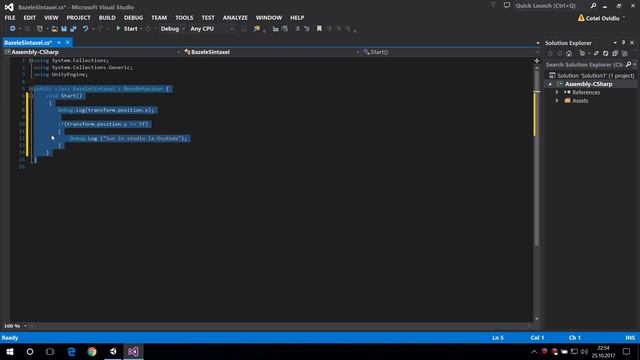This screenshot has width=640, height=360.
Task: Click the Navigate Backward toolbar icon
Action: (13, 29)
